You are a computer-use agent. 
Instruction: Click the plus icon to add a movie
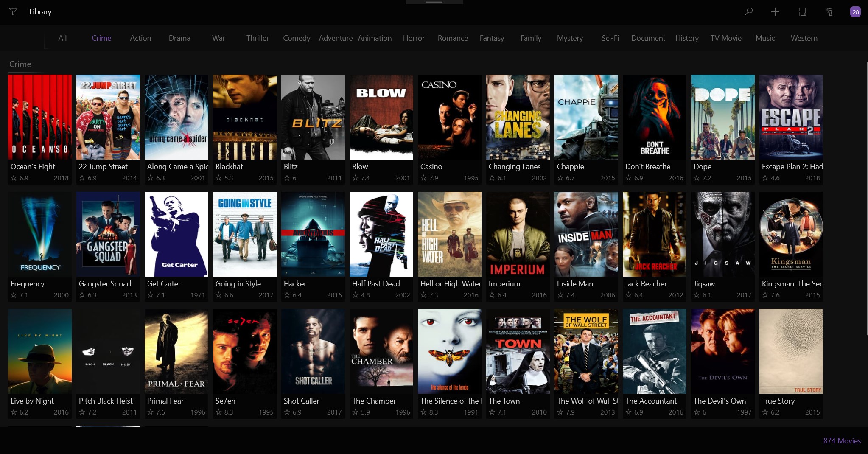[x=775, y=12]
